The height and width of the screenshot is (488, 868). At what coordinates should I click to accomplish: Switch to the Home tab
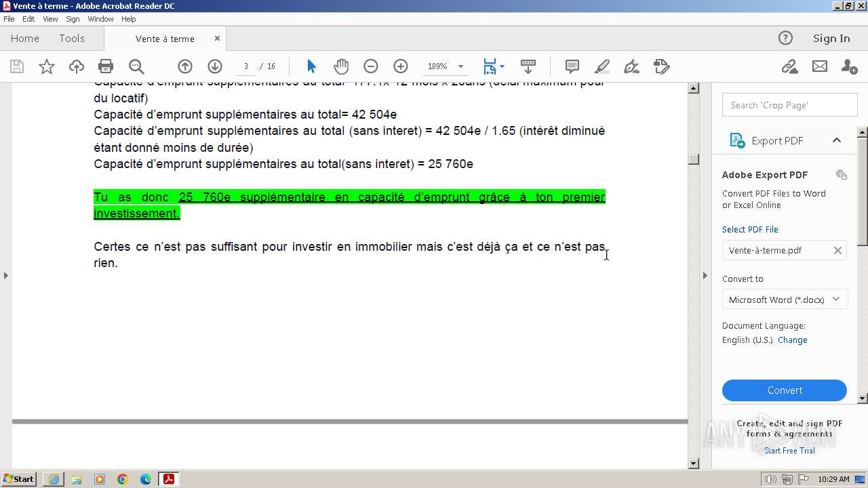point(25,38)
